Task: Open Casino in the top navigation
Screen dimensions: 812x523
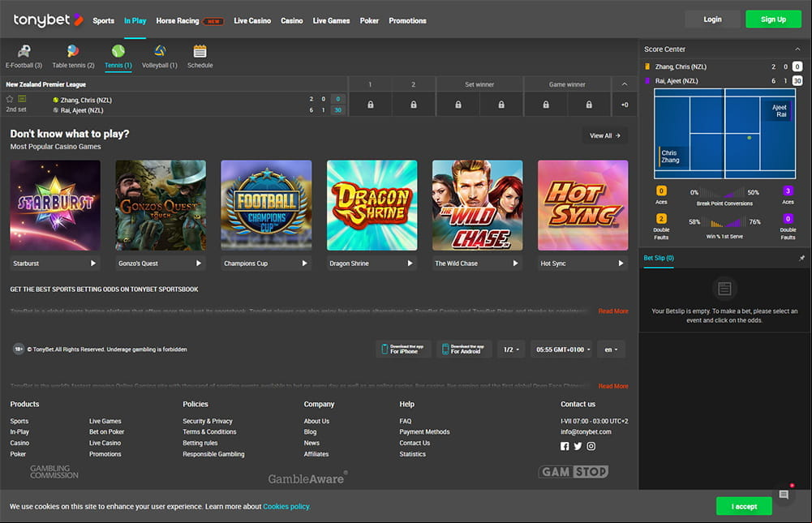Action: pyautogui.click(x=291, y=21)
